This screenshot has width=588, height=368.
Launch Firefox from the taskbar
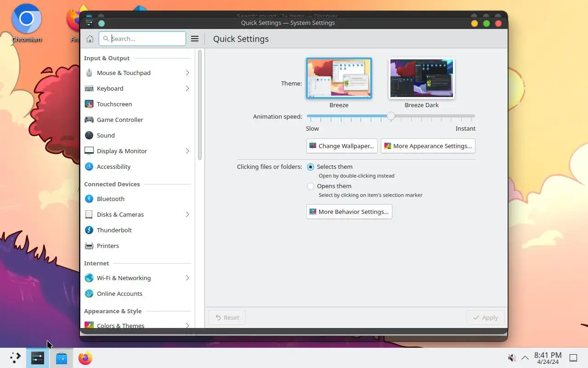click(x=85, y=358)
